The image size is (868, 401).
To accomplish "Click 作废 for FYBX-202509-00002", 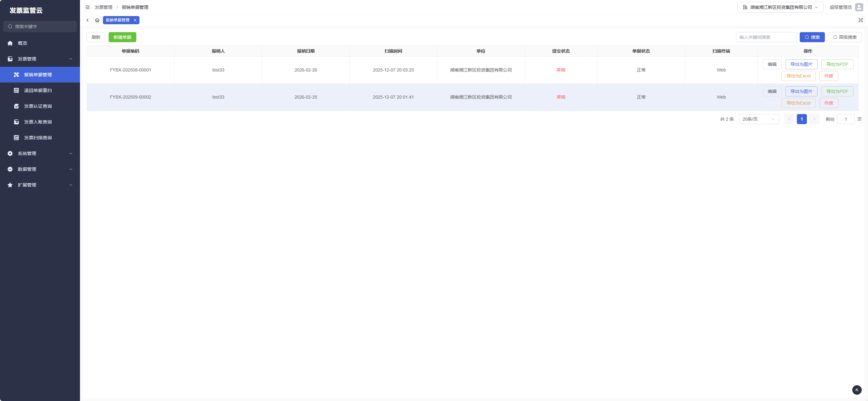I will (829, 103).
